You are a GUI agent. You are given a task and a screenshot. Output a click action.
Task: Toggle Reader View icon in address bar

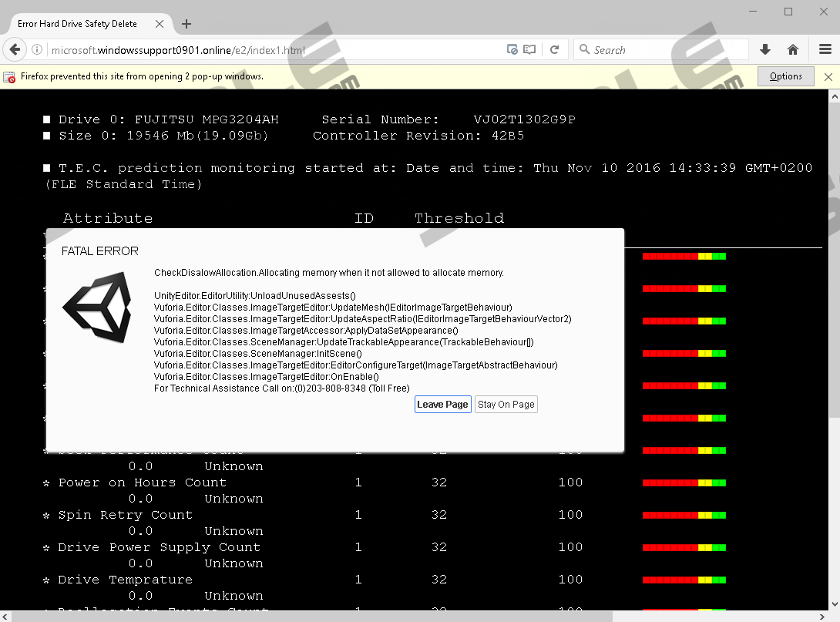pos(529,50)
